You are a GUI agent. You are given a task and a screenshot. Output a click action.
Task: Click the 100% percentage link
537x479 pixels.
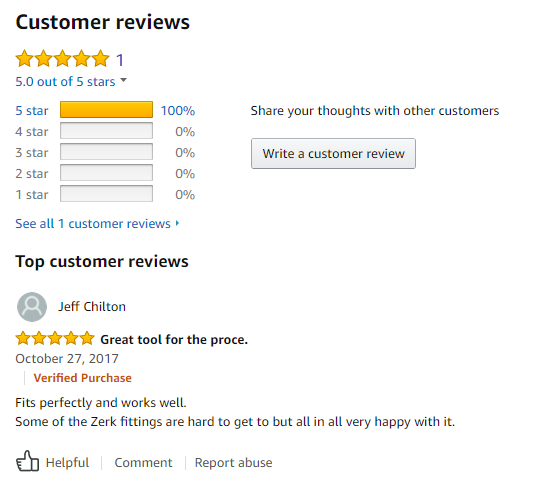pos(178,111)
